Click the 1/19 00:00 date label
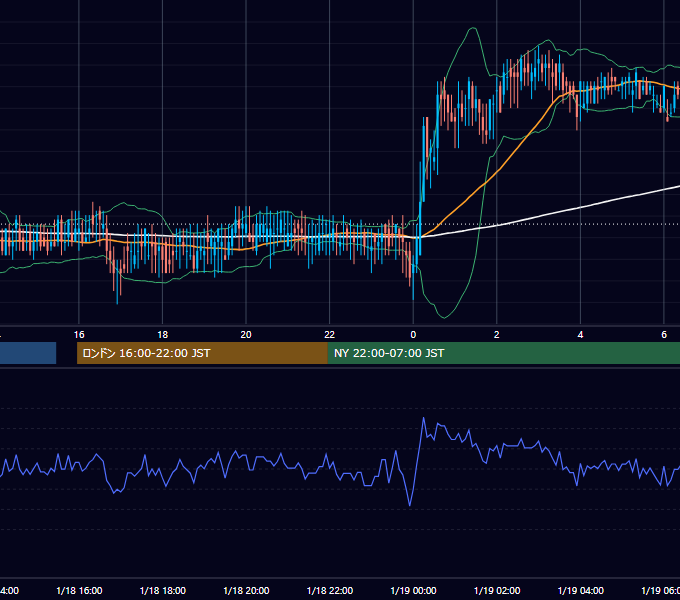 413,590
